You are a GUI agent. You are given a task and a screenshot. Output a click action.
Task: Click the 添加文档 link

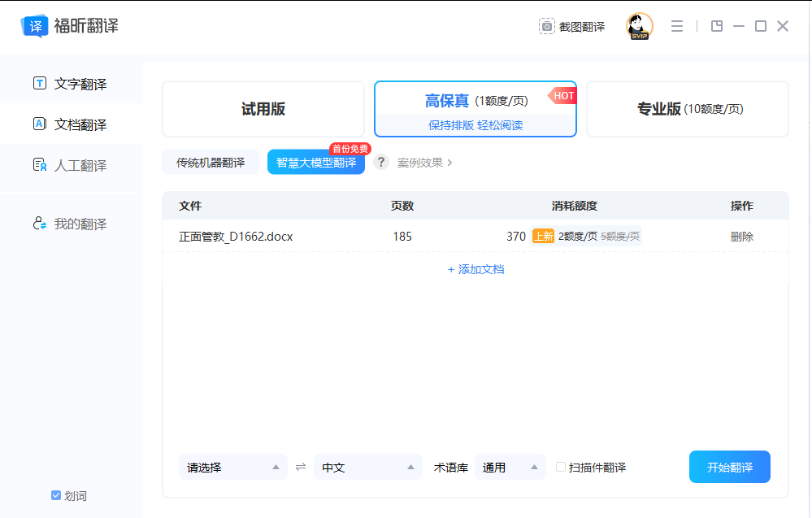[x=476, y=269]
